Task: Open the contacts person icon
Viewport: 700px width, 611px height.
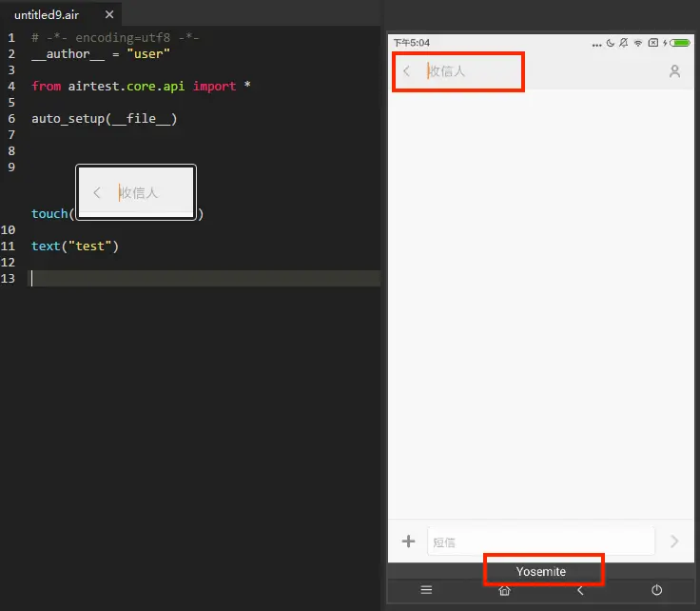Action: [x=674, y=71]
